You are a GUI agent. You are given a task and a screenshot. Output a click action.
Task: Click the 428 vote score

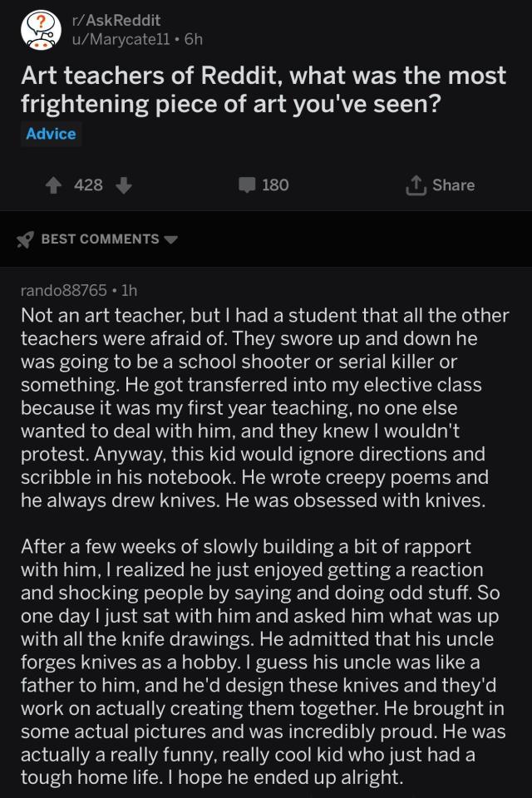88,185
